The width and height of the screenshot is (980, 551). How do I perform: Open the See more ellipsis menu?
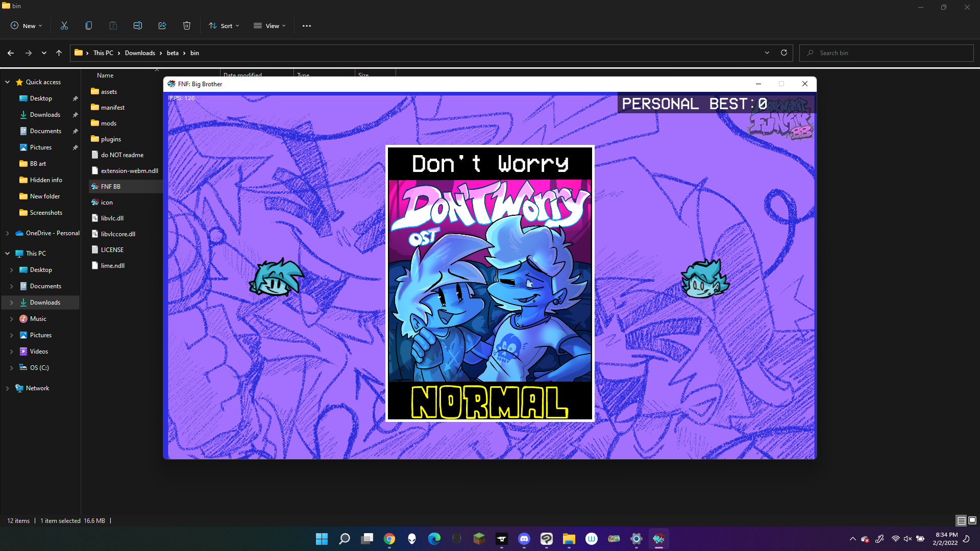point(307,26)
